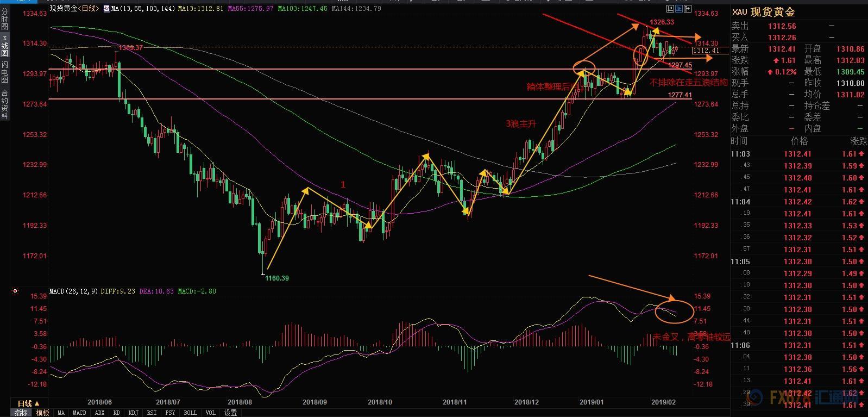The width and height of the screenshot is (868, 417).
Task: Open the 合约资料 sidebar tab
Action: [4, 104]
